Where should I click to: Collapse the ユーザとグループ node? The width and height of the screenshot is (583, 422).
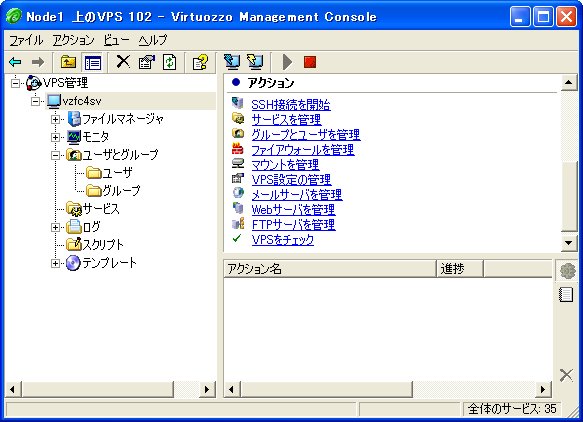click(x=55, y=155)
